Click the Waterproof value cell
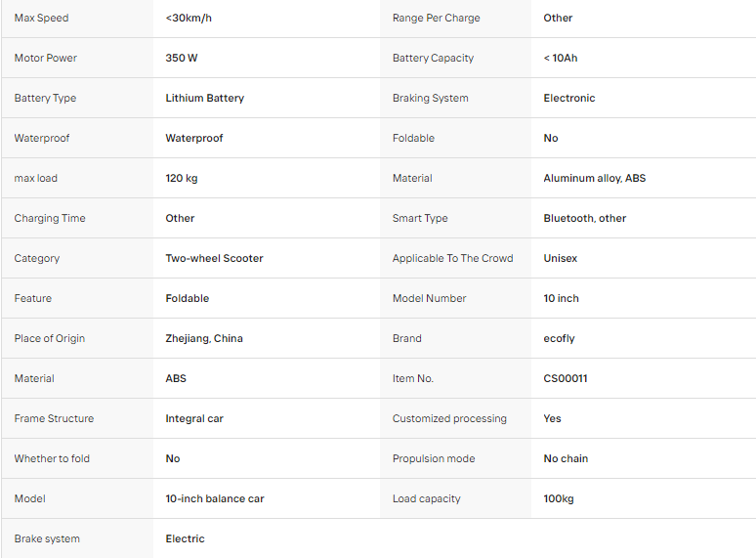Viewport: 756px width, 558px height. click(x=266, y=138)
